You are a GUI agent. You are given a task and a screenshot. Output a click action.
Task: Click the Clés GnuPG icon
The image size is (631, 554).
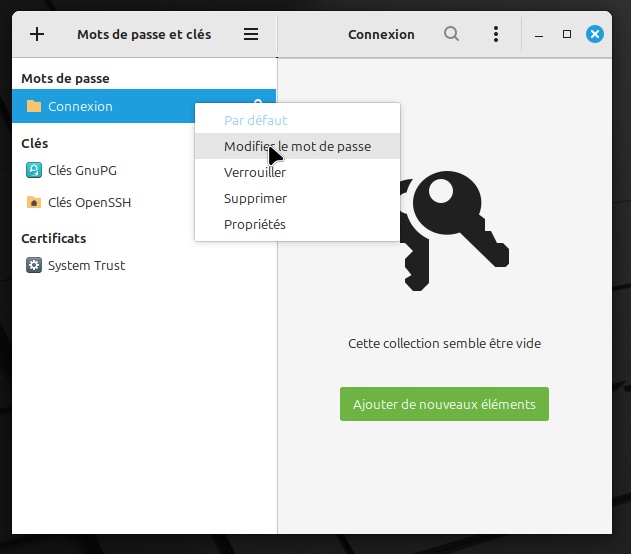(34, 170)
